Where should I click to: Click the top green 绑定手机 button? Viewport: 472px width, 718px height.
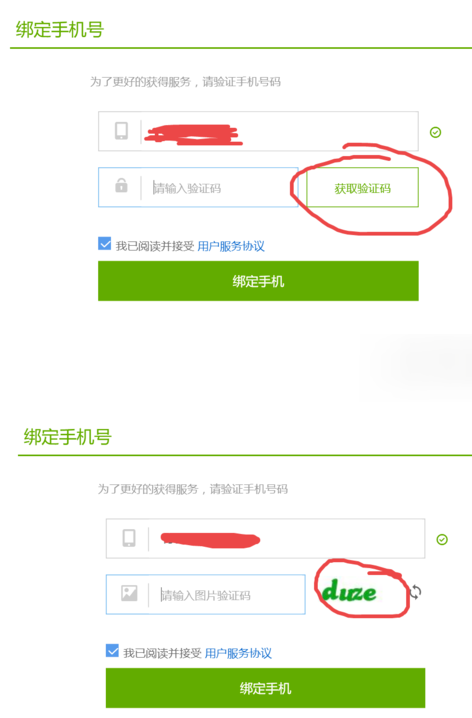point(258,281)
